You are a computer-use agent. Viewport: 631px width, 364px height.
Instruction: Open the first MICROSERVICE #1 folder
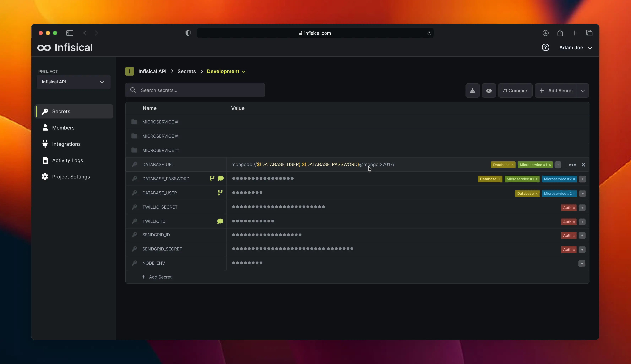point(161,122)
